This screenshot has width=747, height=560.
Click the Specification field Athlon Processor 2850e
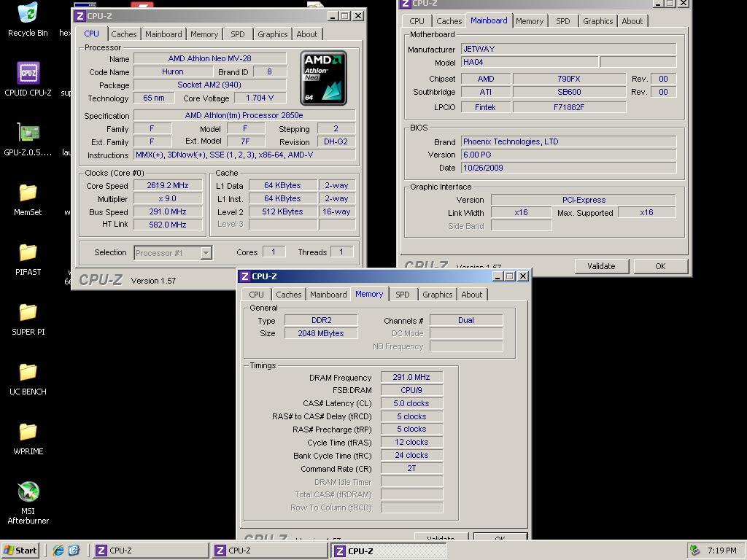click(244, 115)
